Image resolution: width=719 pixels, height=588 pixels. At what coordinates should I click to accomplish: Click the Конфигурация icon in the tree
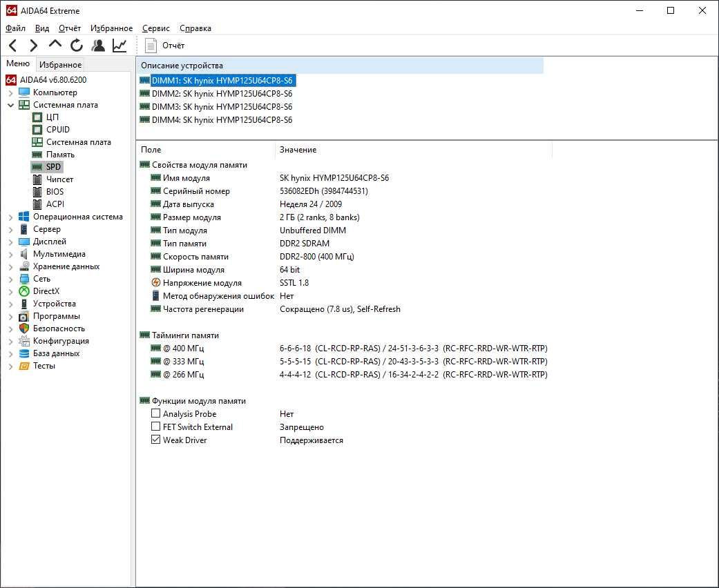click(x=24, y=341)
